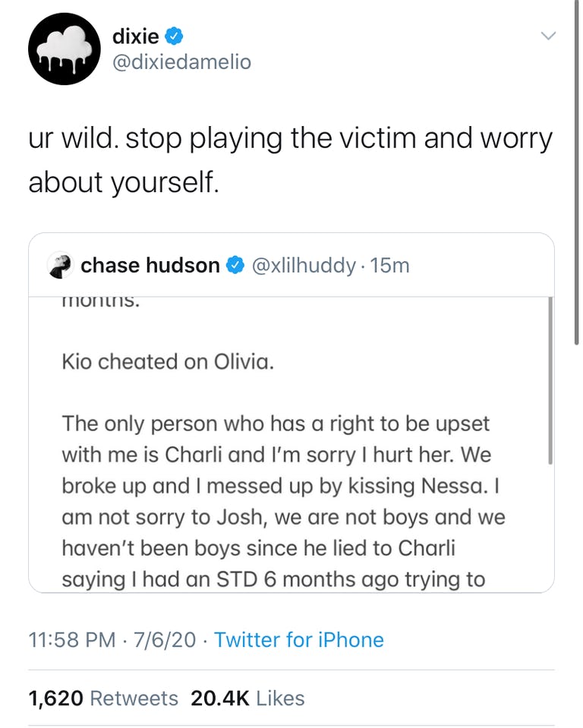Click the "Kio cheated on Olivia" line
This screenshot has height=728, width=583.
(x=168, y=361)
